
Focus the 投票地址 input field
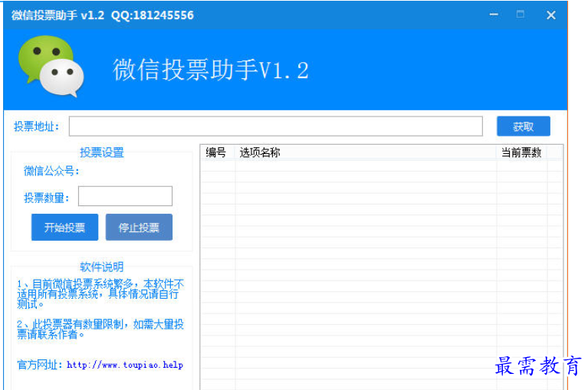[x=276, y=126]
